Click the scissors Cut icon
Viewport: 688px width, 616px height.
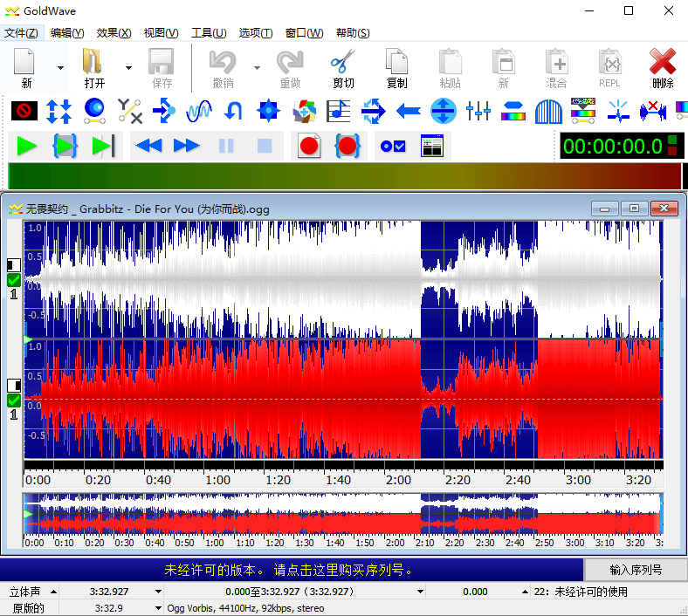(343, 68)
